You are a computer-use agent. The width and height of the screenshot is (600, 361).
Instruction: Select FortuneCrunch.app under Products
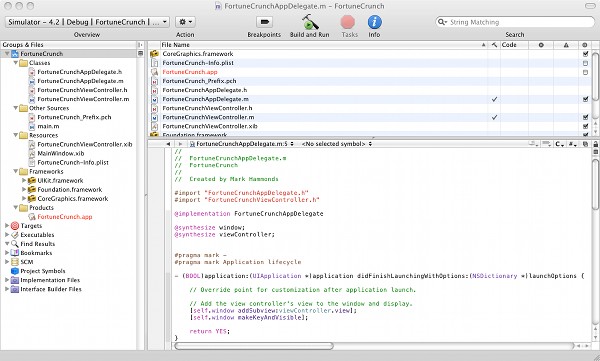(x=65, y=217)
